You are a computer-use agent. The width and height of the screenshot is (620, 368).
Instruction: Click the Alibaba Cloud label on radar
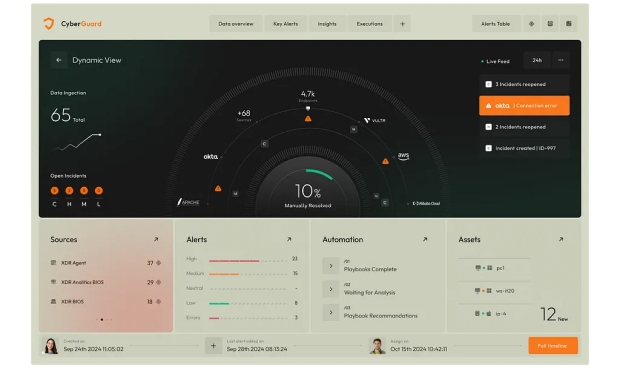pos(426,204)
